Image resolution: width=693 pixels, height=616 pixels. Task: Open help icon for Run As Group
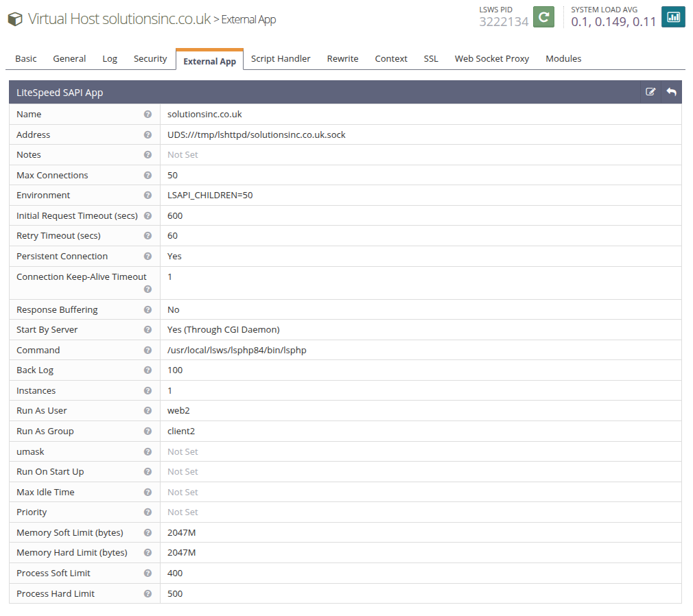148,431
